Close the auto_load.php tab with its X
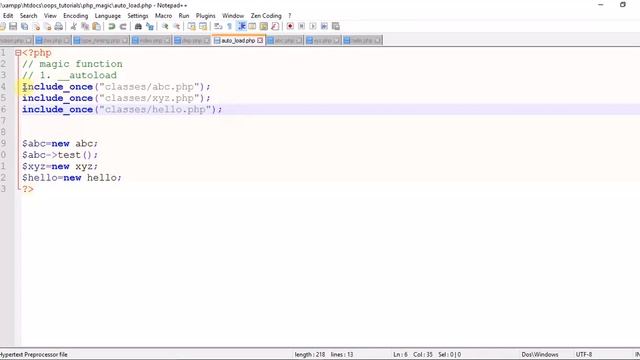Image resolution: width=640 pixels, height=360 pixels. click(260, 40)
